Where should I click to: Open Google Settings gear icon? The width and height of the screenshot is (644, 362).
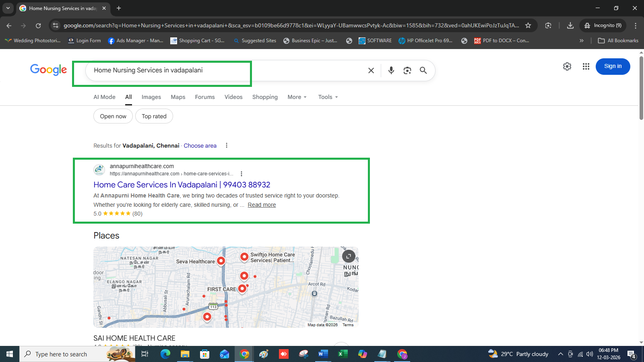(567, 66)
